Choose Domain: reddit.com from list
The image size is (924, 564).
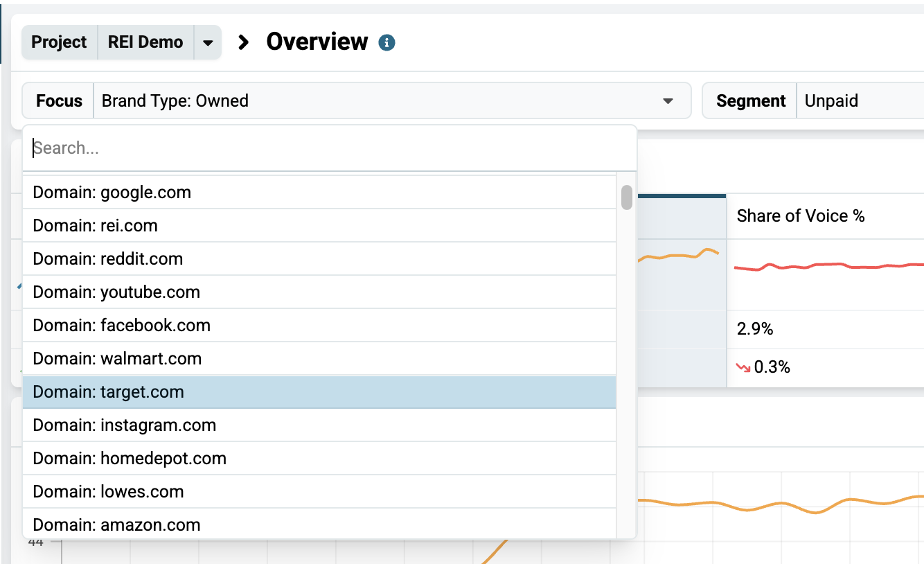pyautogui.click(x=319, y=259)
